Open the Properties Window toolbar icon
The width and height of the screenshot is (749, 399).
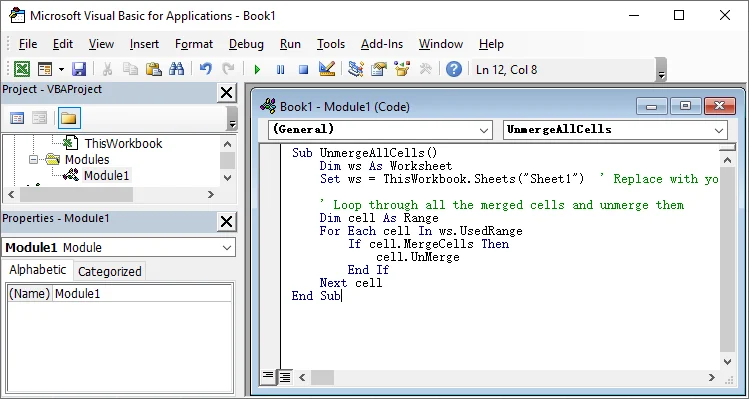379,70
